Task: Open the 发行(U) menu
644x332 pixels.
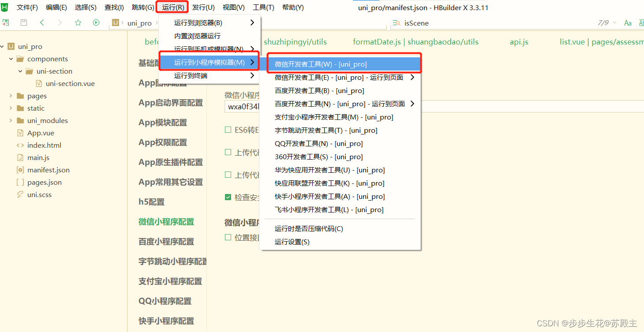Action: (x=203, y=7)
